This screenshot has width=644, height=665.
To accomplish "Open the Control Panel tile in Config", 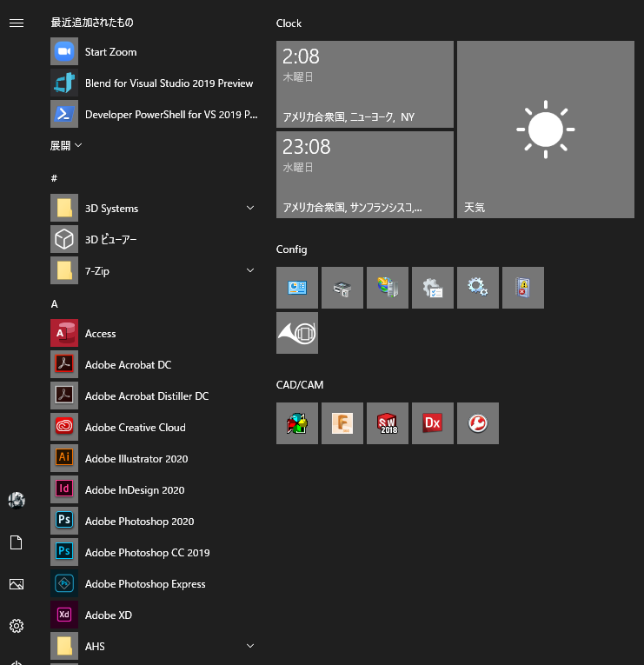I will pos(297,288).
